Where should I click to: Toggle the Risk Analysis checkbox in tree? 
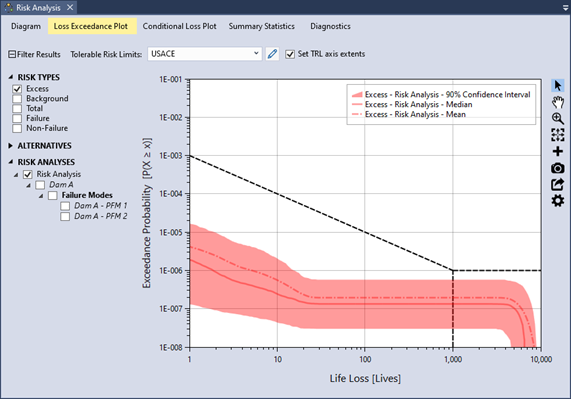coord(28,174)
